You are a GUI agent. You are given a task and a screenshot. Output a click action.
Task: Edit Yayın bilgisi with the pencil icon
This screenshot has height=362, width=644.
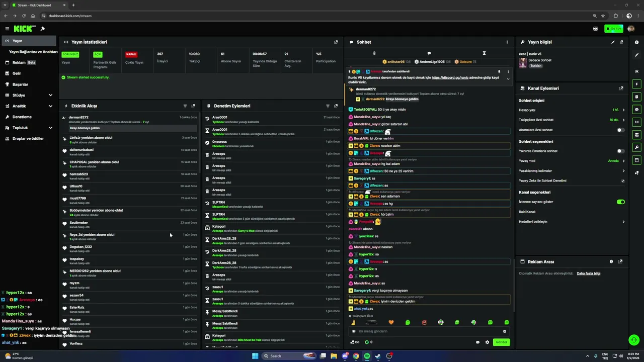tap(613, 42)
